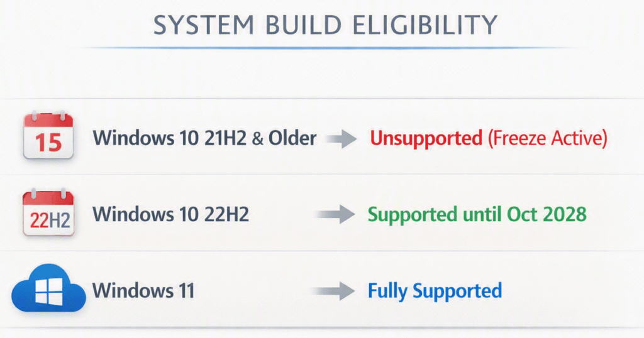Click the blue divider line under heading
Image resolution: width=644 pixels, height=338 pixels.
click(x=325, y=48)
